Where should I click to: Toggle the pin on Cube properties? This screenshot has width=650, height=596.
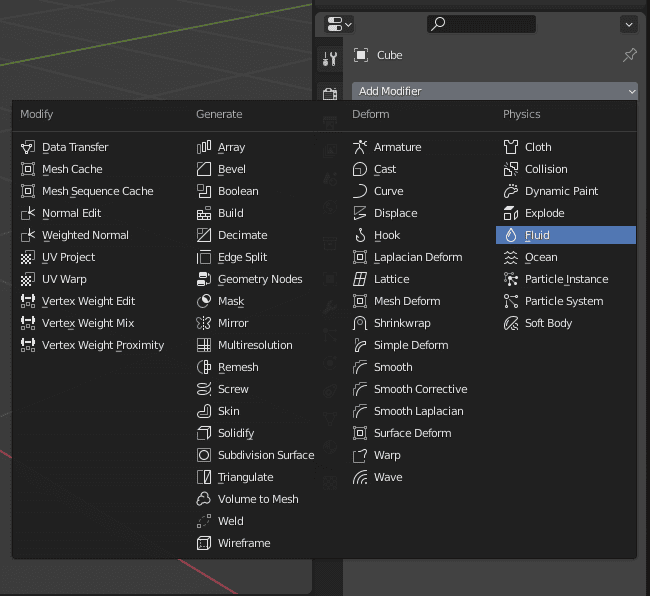pos(630,55)
